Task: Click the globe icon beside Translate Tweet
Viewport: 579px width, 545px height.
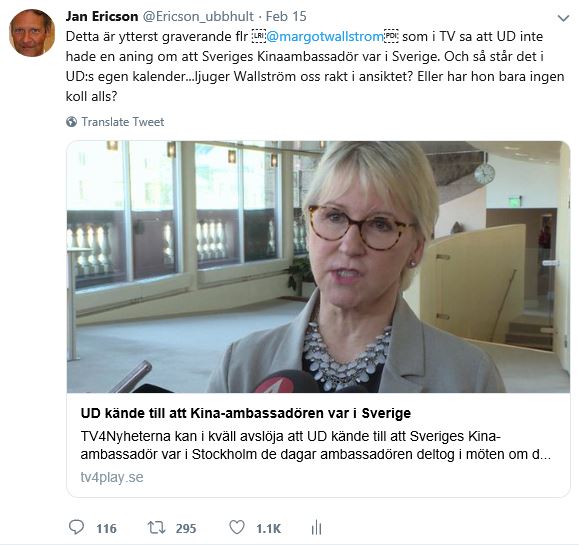Action: tap(71, 121)
